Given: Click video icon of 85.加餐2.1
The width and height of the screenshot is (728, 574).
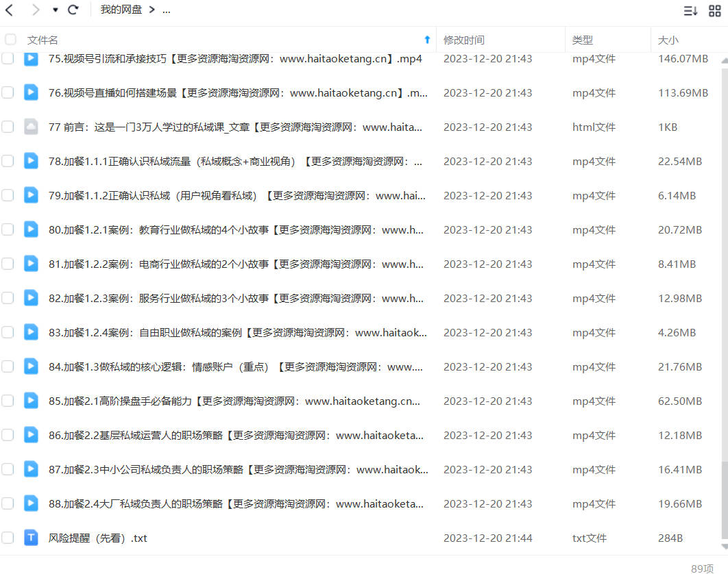Looking at the screenshot, I should point(31,401).
